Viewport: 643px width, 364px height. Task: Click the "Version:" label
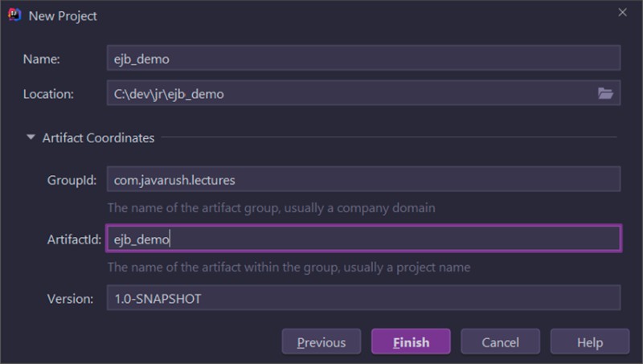(x=72, y=298)
